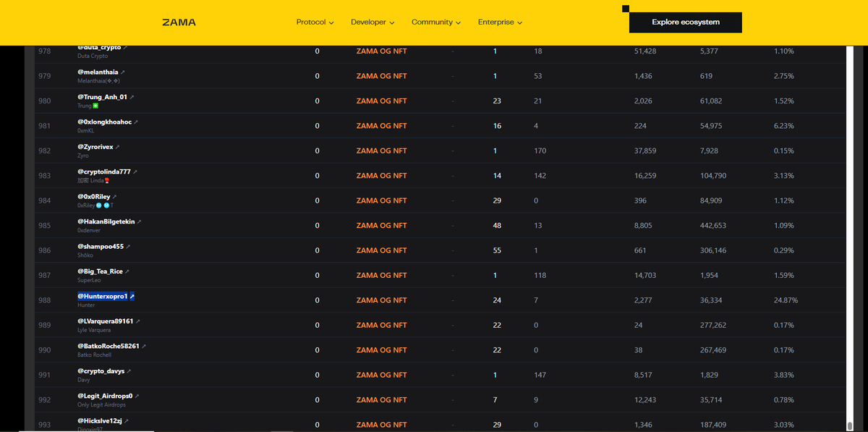This screenshot has width=868, height=432.
Task: Open external-link arrow beside @crypto_davys
Action: [129, 371]
